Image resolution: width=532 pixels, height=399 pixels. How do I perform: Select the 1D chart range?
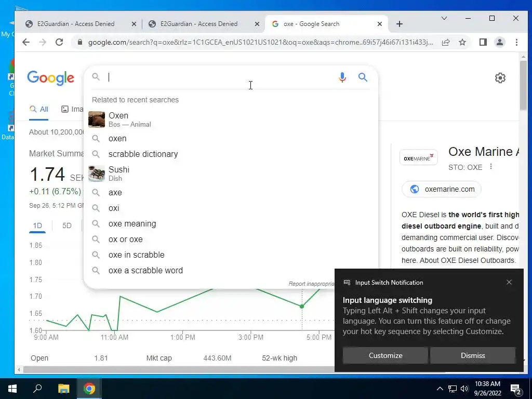pos(37,225)
